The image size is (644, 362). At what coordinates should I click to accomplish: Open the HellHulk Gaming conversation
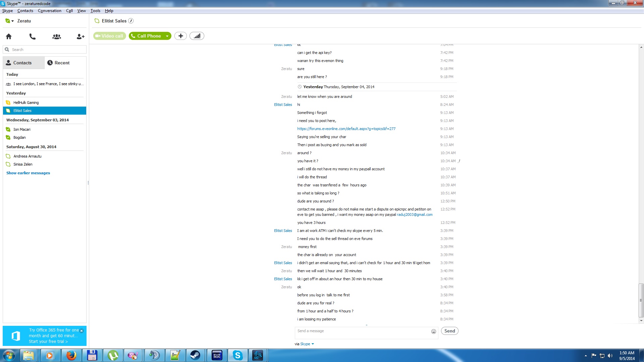pyautogui.click(x=45, y=103)
